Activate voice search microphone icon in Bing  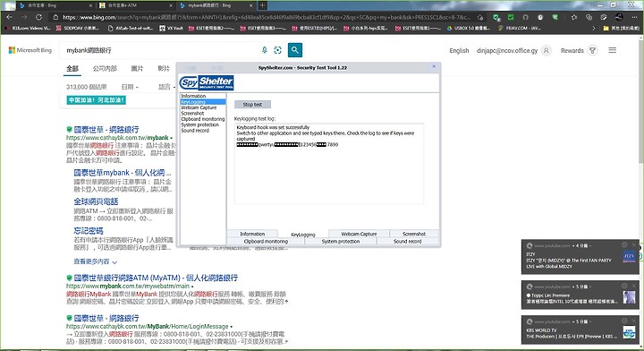[265, 50]
